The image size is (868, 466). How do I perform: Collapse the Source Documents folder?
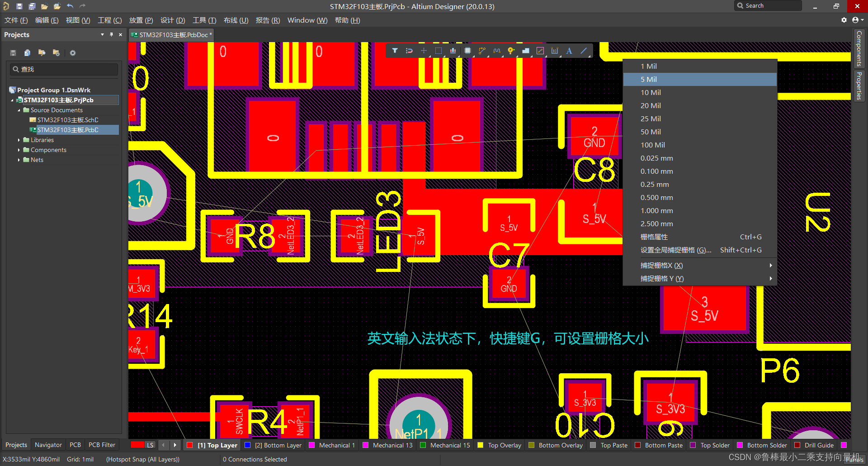[19, 110]
